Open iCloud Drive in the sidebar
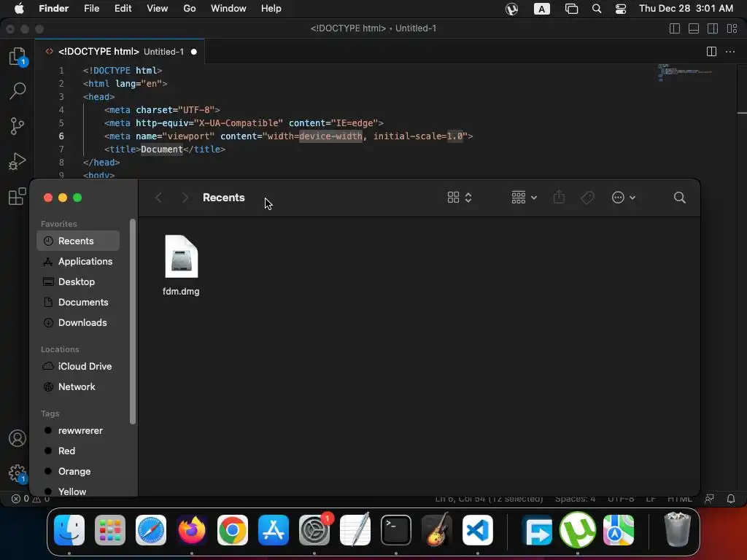The width and height of the screenshot is (747, 560). [x=78, y=366]
